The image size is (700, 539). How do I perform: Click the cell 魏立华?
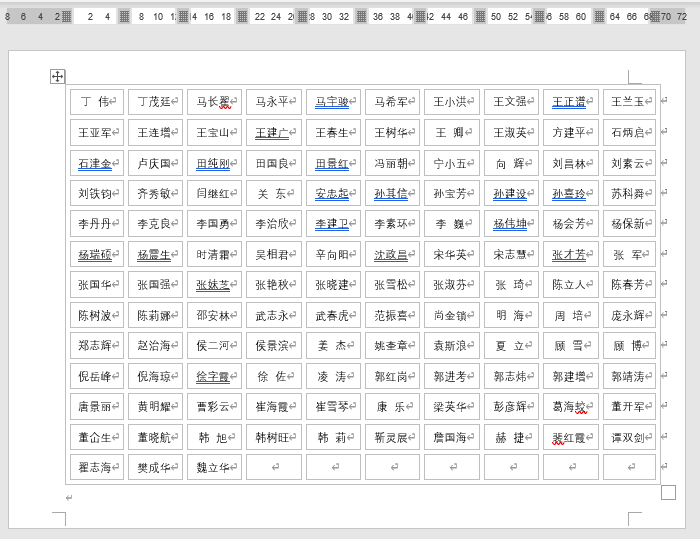click(x=214, y=467)
